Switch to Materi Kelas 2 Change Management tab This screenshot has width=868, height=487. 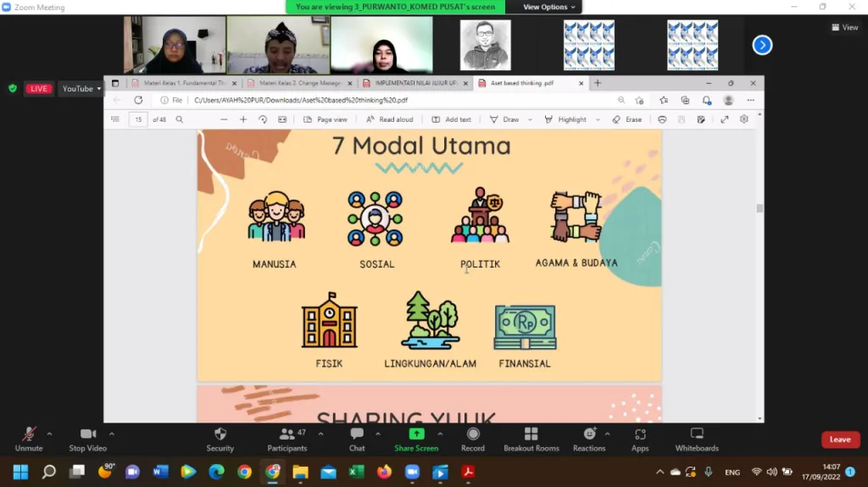pyautogui.click(x=299, y=83)
